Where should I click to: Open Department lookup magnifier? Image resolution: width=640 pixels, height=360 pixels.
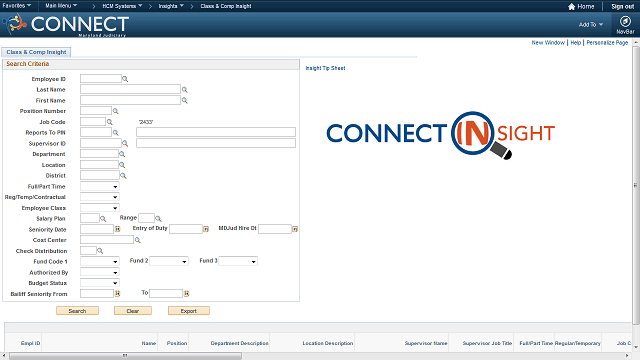(x=122, y=154)
